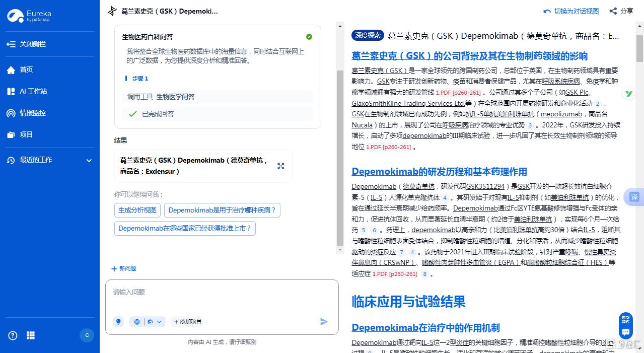This screenshot has height=353, width=644.
Task: Click the AI 工作站 icon
Action: (x=11, y=92)
